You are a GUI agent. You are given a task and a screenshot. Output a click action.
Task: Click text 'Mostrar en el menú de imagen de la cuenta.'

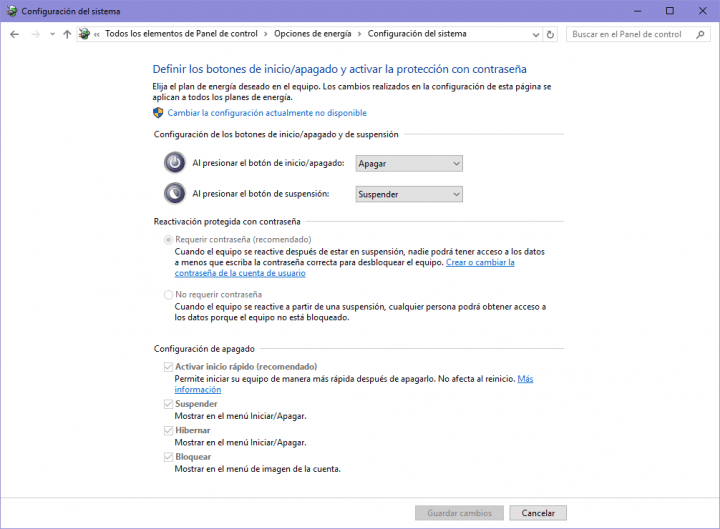click(258, 469)
